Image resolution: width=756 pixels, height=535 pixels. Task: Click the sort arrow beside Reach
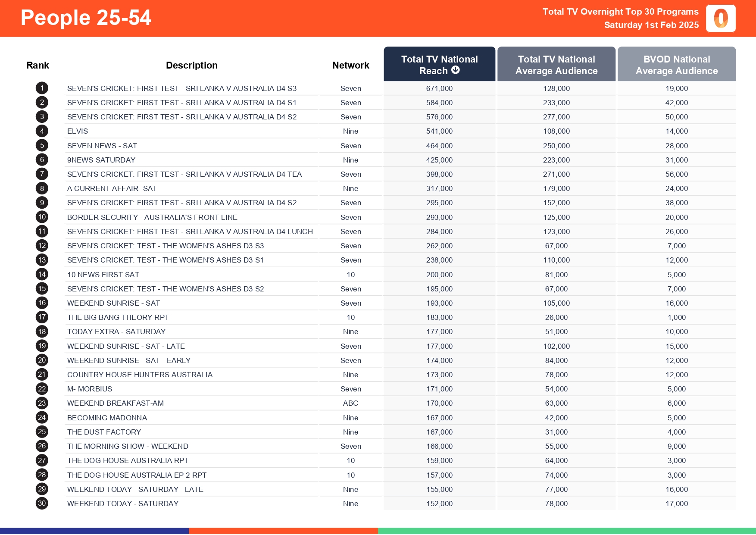(456, 70)
